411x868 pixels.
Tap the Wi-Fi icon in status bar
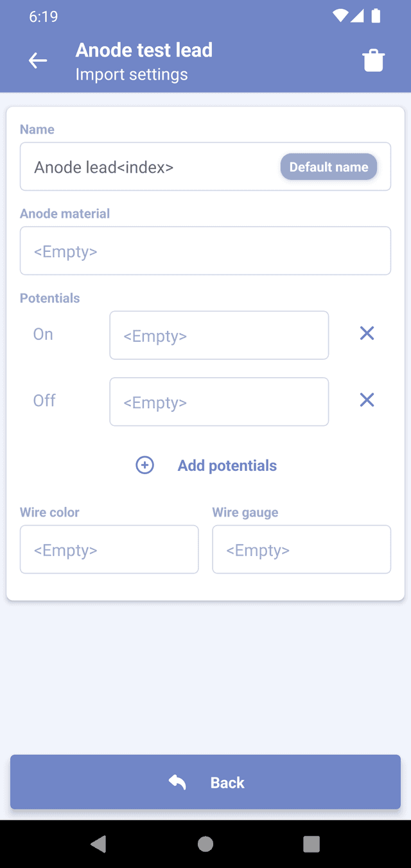point(340,16)
